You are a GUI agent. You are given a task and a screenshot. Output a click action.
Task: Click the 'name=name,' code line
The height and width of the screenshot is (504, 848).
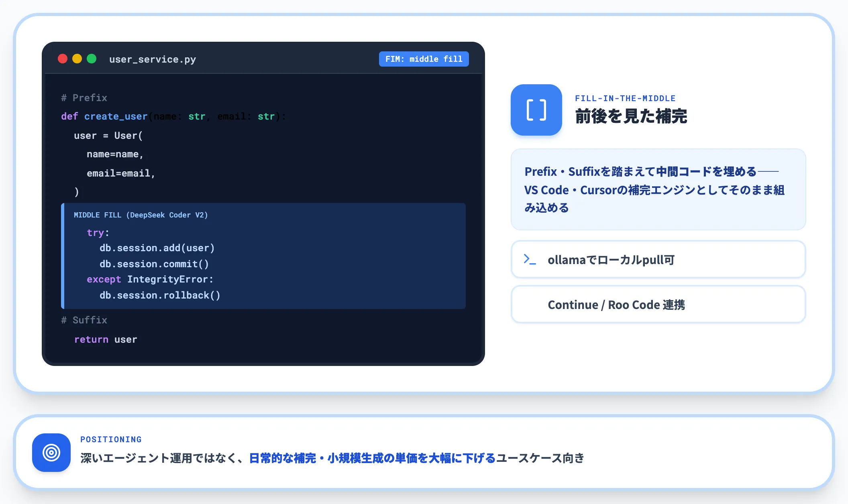click(115, 154)
